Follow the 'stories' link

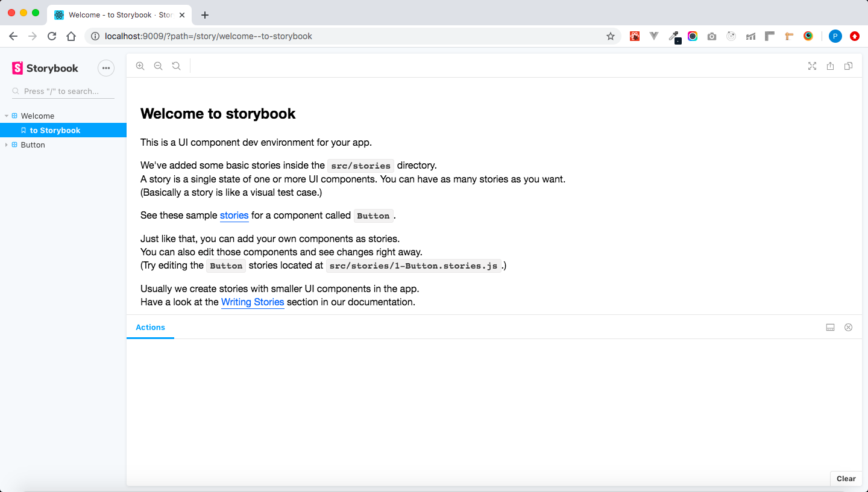(x=234, y=215)
